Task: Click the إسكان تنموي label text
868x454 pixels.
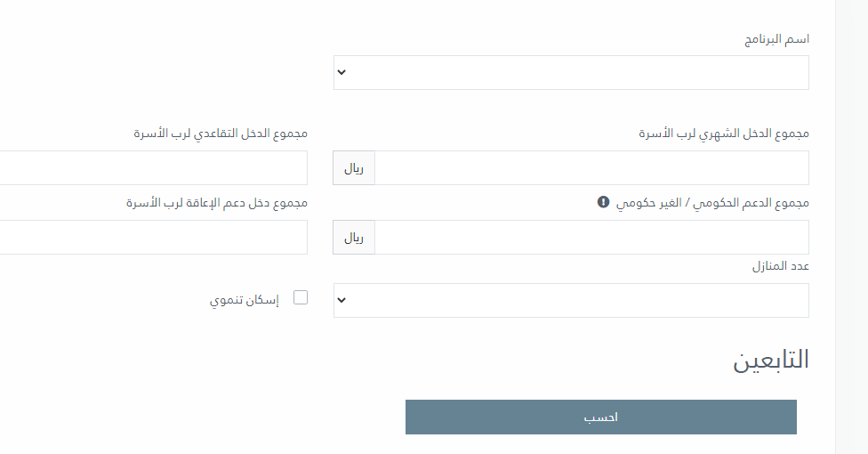Action: (244, 300)
